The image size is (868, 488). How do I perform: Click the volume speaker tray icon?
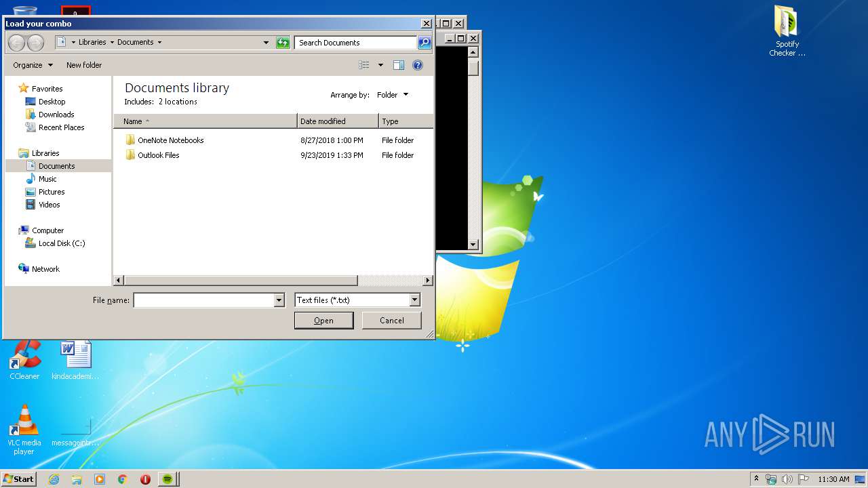pyautogui.click(x=787, y=479)
